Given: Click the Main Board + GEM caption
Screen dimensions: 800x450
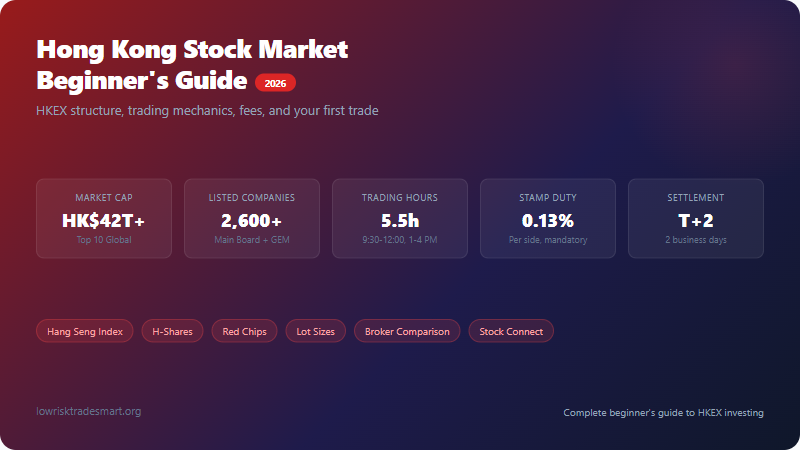Looking at the screenshot, I should coord(252,240).
